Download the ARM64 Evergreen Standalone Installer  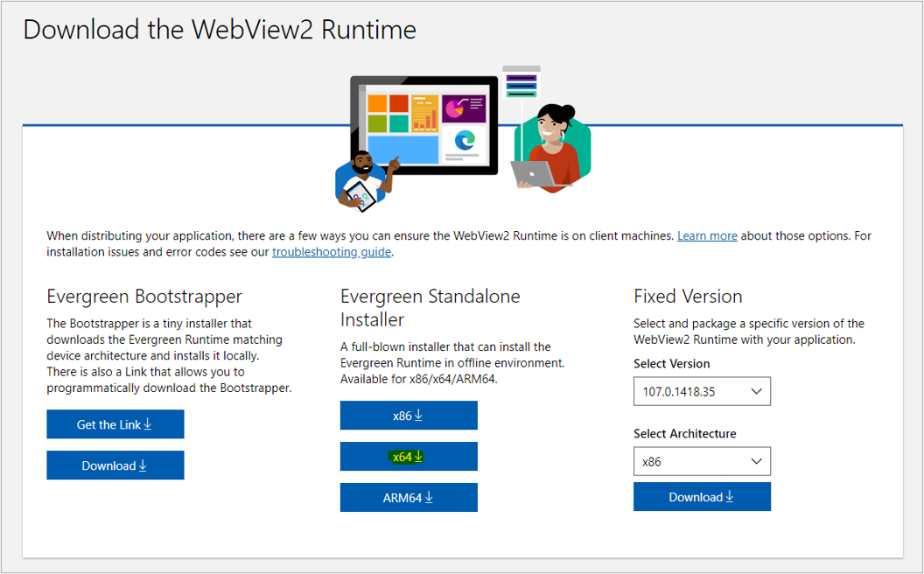(408, 497)
